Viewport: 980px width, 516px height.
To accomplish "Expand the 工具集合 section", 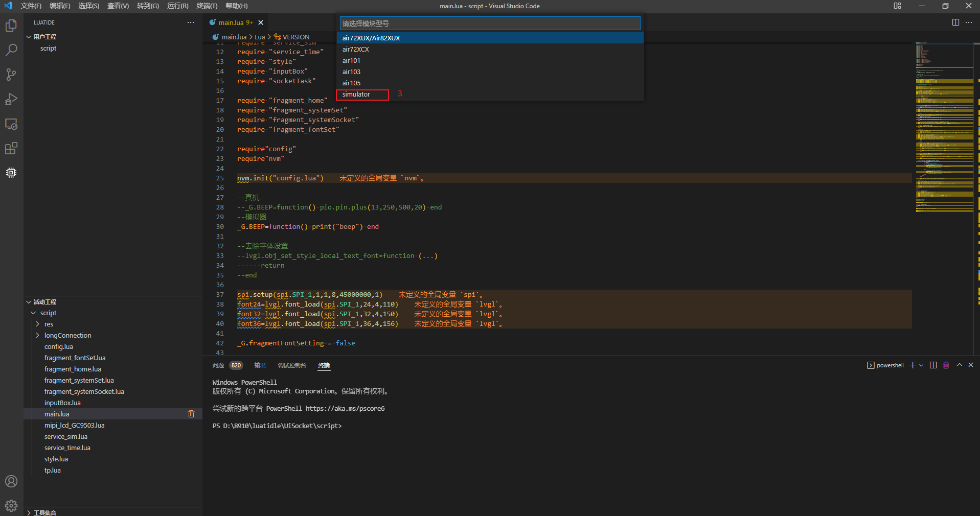I will pos(113,512).
